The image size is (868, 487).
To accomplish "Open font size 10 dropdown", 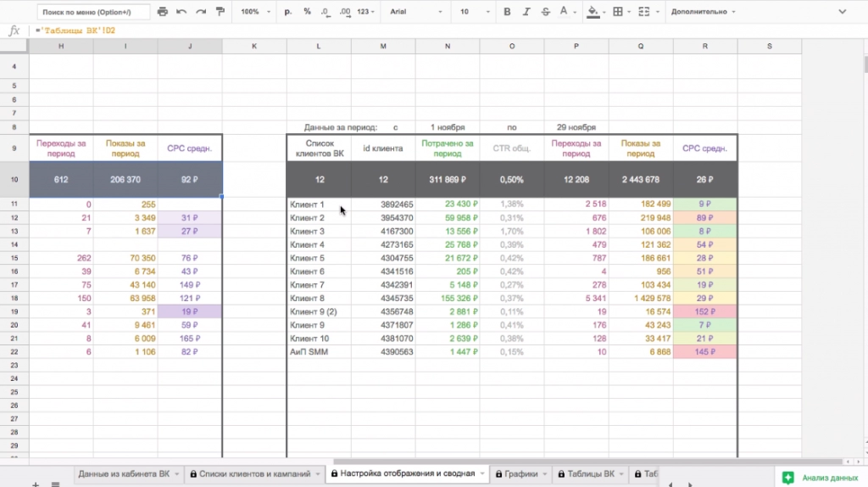I will point(475,12).
